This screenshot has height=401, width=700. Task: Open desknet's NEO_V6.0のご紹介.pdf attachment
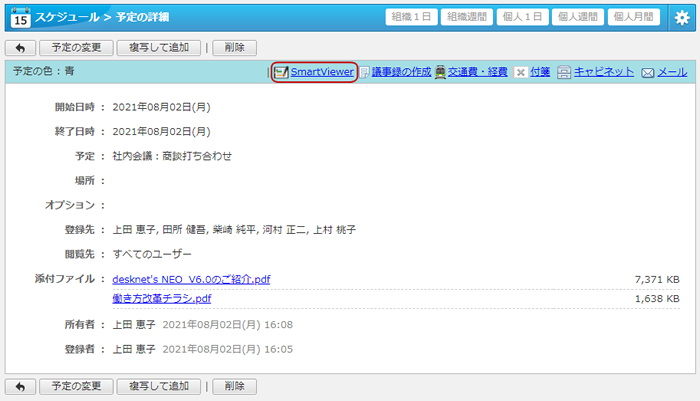coord(191,280)
